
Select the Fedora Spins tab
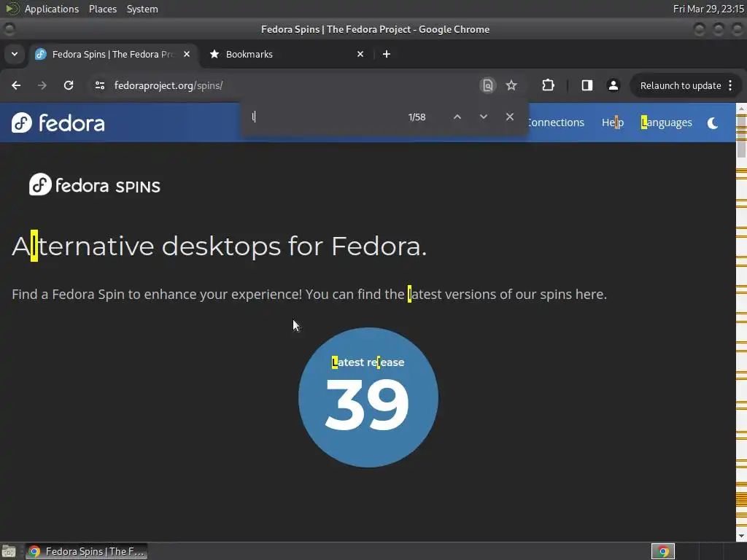112,54
